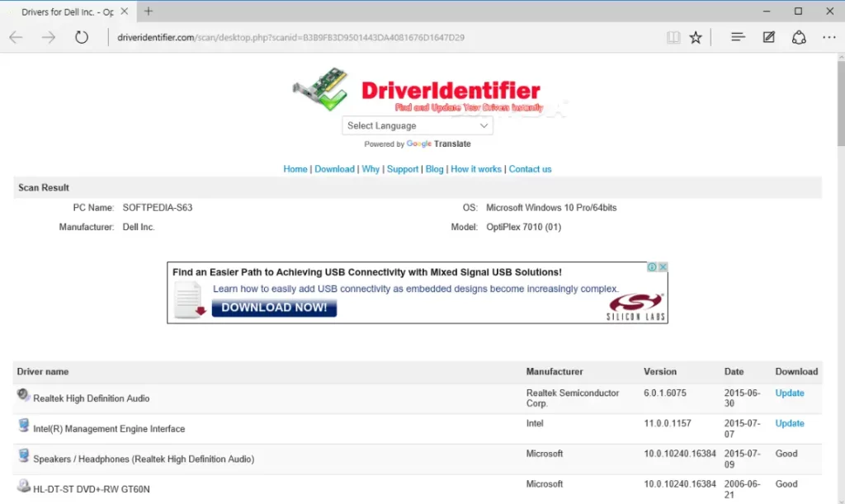Open the Download nav link
This screenshot has height=504, width=845.
(334, 169)
